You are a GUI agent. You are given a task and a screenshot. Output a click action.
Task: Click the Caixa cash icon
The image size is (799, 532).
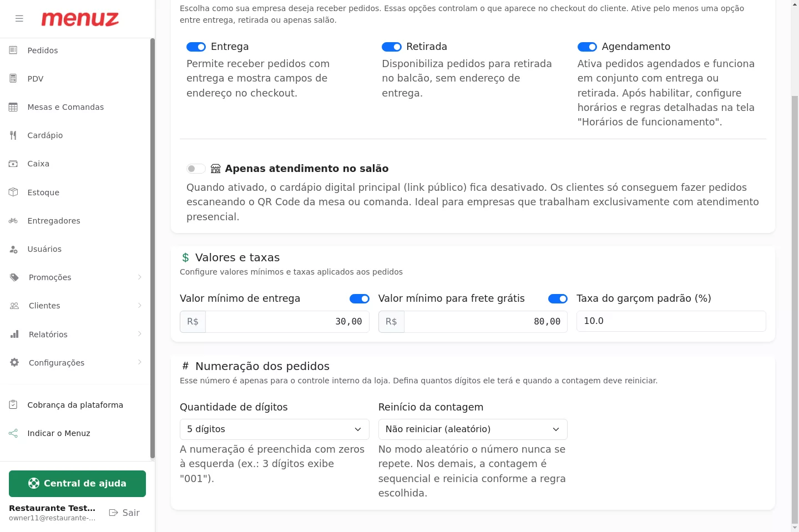click(x=13, y=164)
